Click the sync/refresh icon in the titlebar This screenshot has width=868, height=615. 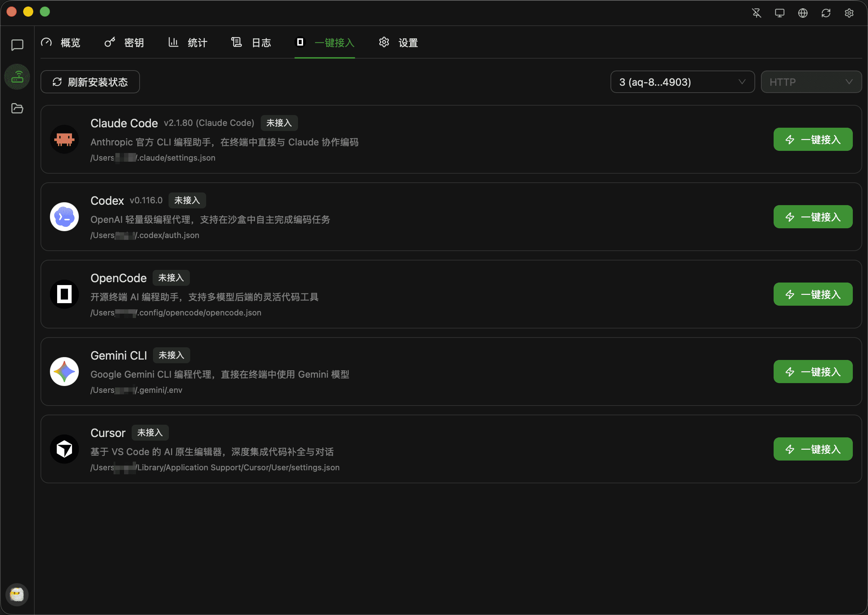(826, 13)
